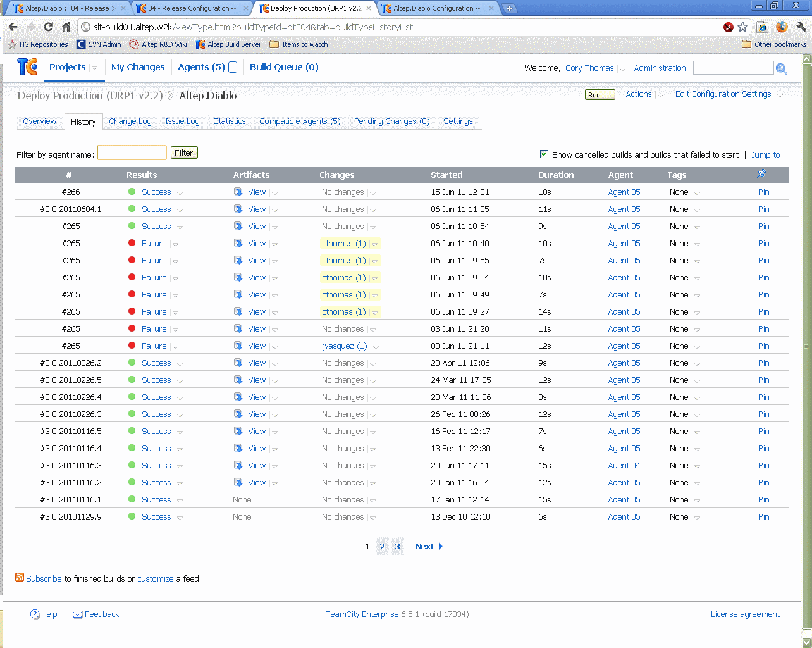Expand tags dropdown for build #266
The image size is (812, 648).
click(697, 193)
